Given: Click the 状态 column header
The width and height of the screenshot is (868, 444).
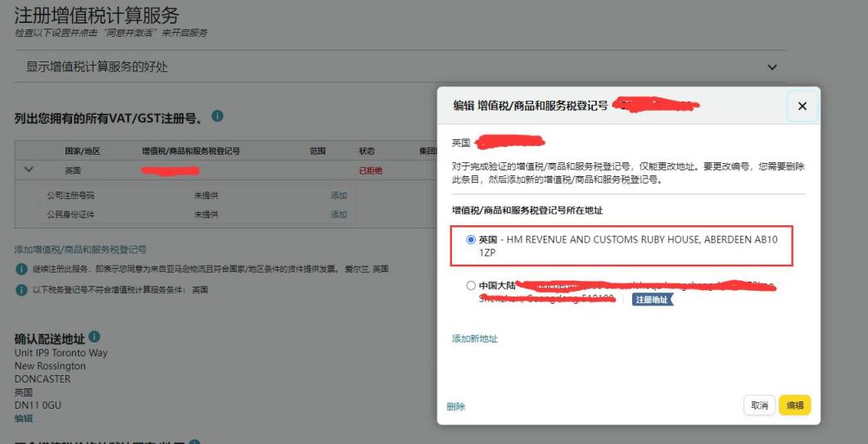Looking at the screenshot, I should click(367, 151).
